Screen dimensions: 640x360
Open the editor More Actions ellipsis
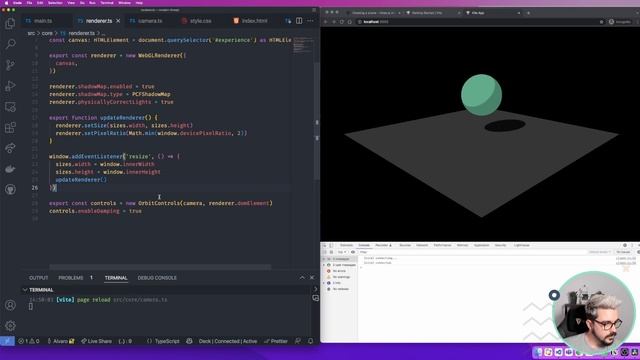(310, 20)
